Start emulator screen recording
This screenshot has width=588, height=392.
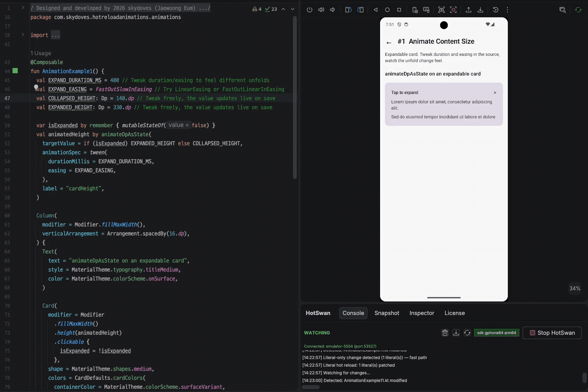[453, 10]
